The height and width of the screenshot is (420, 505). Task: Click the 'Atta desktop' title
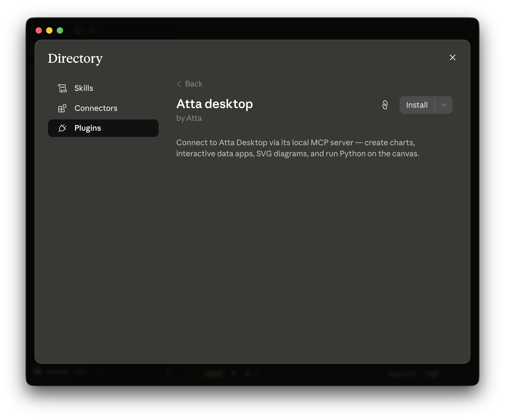pos(214,104)
